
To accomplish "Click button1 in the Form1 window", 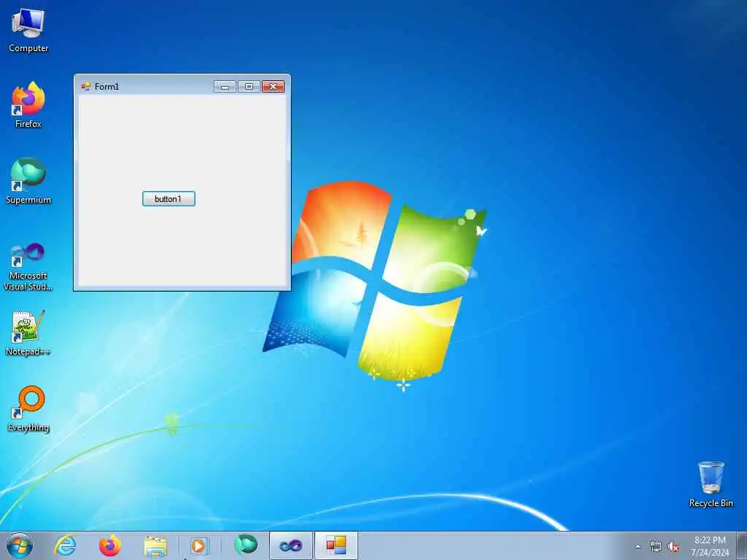I will click(x=169, y=198).
